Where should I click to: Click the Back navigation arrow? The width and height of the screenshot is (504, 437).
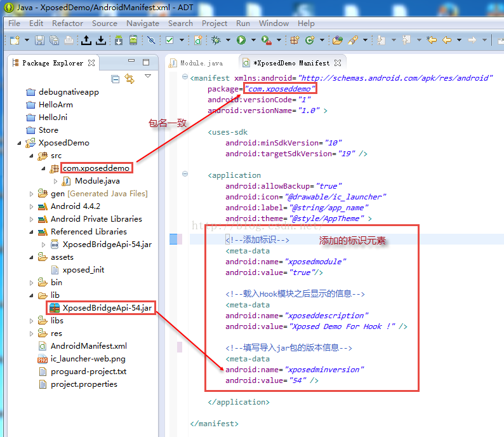[447, 40]
